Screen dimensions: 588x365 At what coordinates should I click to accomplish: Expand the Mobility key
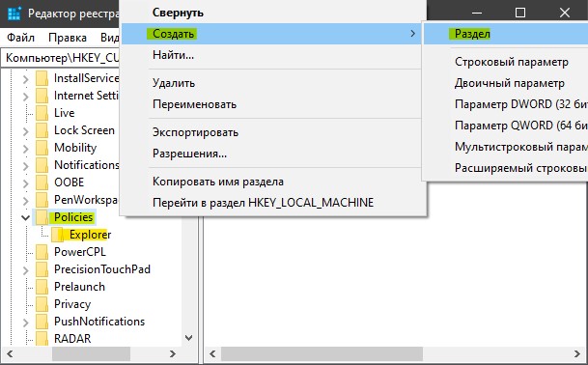[25, 149]
